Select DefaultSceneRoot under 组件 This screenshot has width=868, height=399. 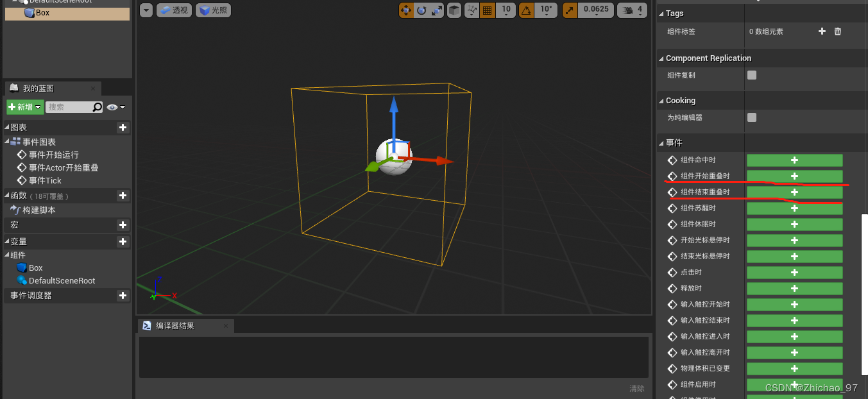click(56, 281)
